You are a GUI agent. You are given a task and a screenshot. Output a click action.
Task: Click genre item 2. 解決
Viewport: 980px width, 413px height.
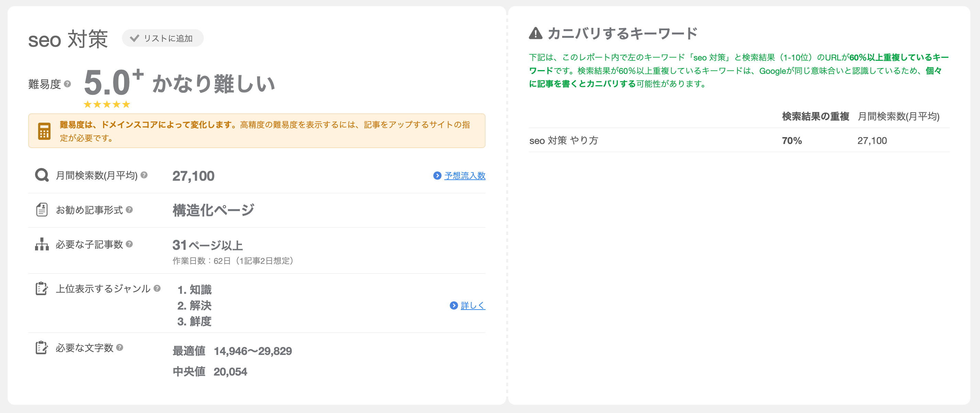pyautogui.click(x=194, y=305)
